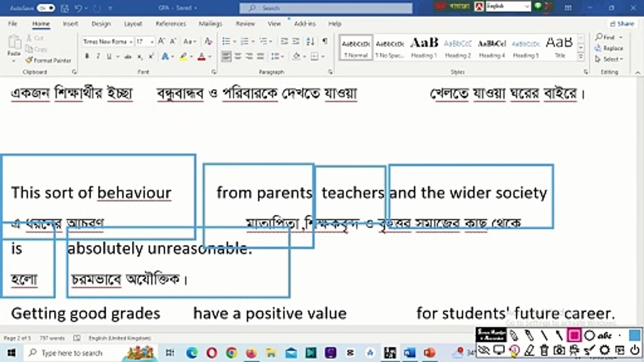Click the Sort button in Paragraph group
This screenshot has width=644, height=362.
310,41
